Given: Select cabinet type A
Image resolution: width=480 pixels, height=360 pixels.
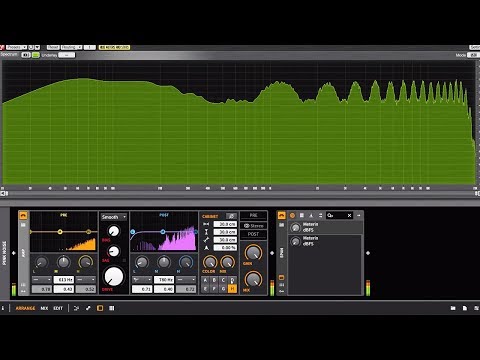Looking at the screenshot, I should pos(205,280).
